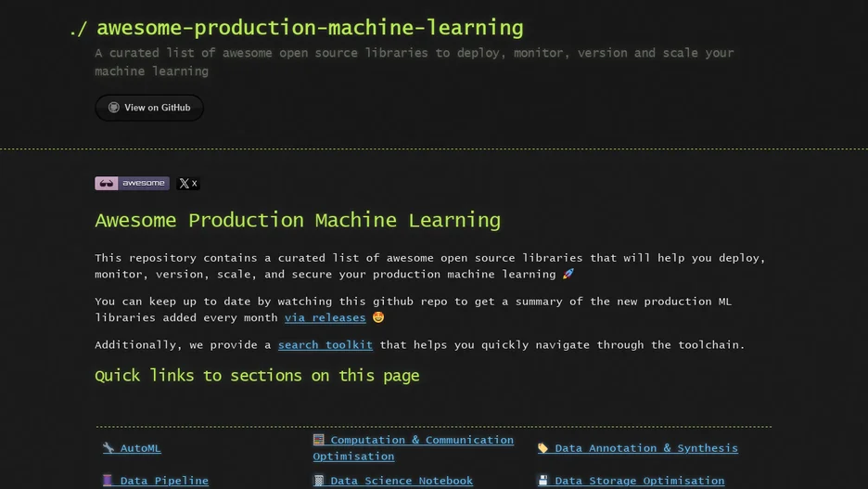Click the floppy disk icon beside Data Storage
Viewport: 868px width, 489px height.
coord(542,480)
